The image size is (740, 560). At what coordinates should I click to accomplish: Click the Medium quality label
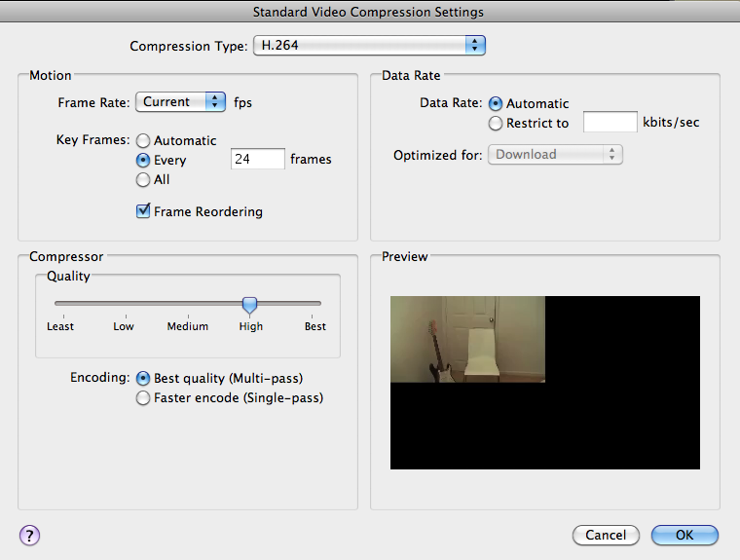188,326
